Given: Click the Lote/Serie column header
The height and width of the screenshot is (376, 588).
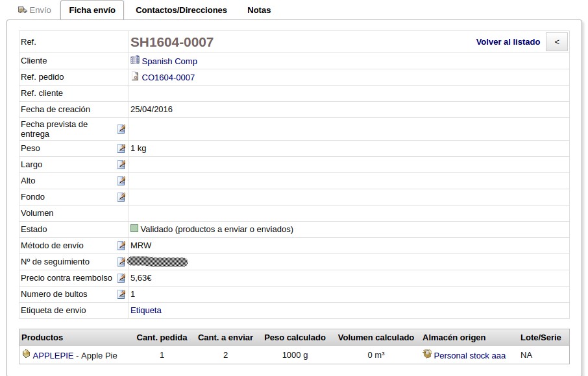Looking at the screenshot, I should pyautogui.click(x=541, y=337).
